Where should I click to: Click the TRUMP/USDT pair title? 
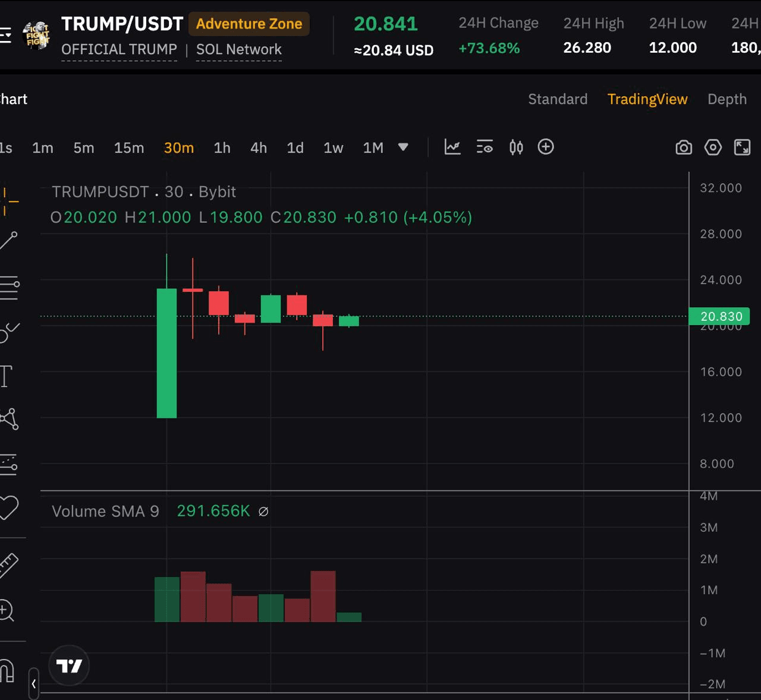click(122, 24)
